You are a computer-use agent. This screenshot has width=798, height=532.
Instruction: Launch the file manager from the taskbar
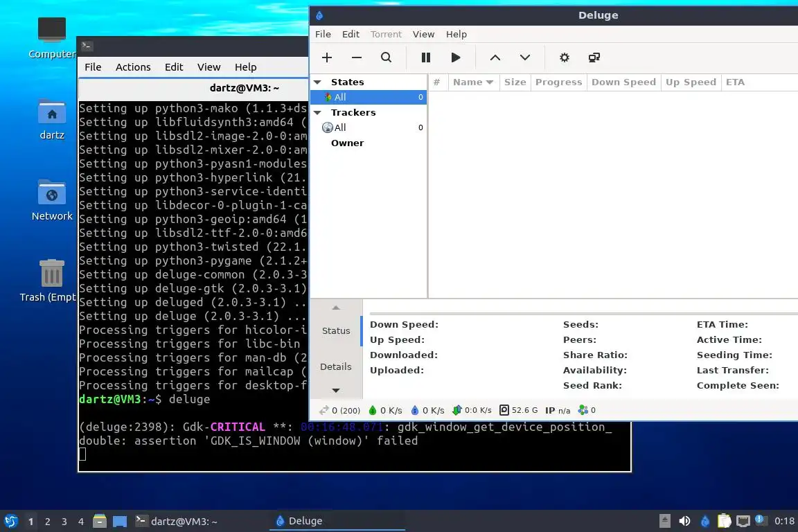(x=100, y=522)
